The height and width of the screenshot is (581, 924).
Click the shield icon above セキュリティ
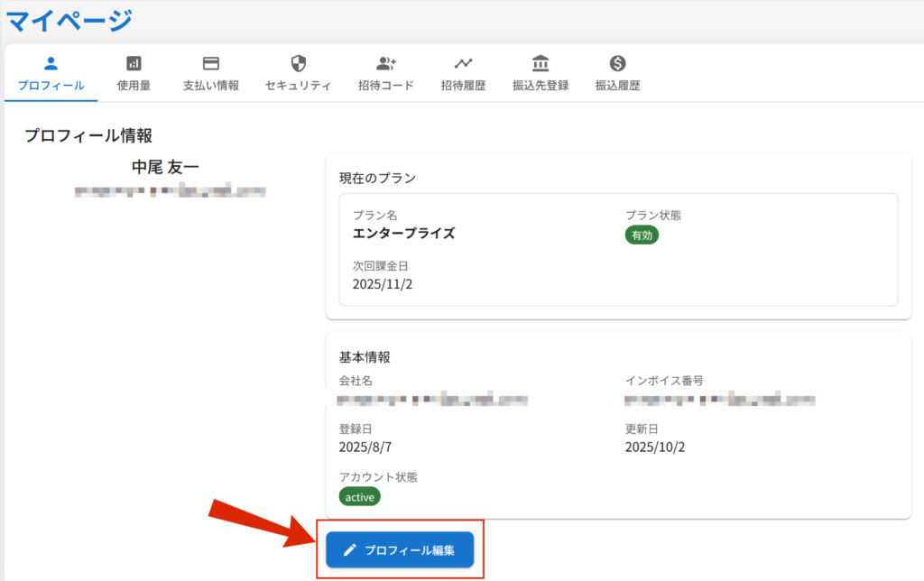pos(299,63)
